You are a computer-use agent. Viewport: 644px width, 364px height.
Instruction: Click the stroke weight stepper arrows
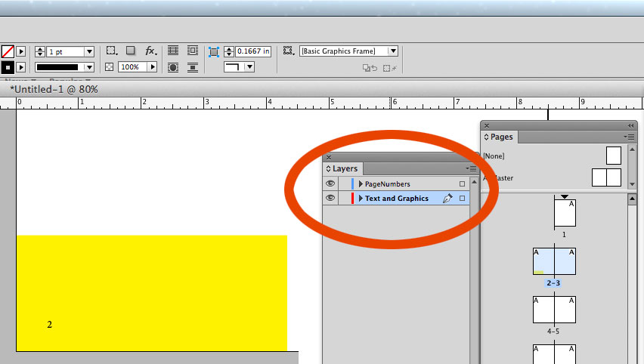coord(40,51)
